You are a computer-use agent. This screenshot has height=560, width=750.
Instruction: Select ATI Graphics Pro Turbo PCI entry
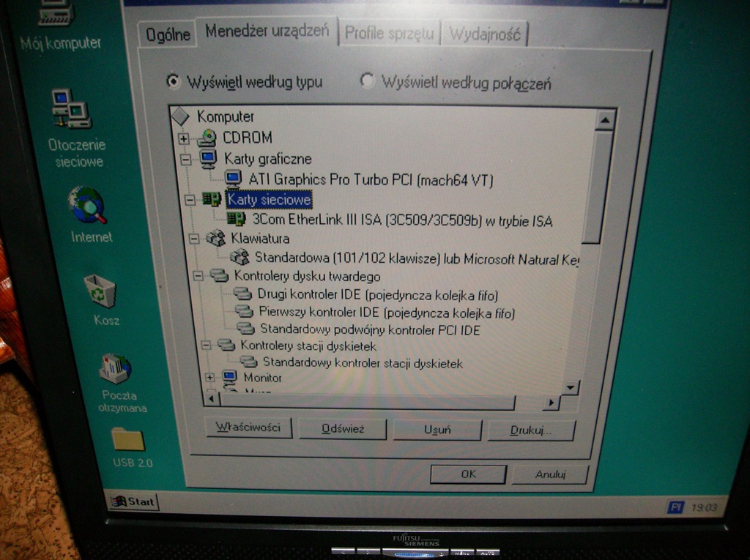371,180
